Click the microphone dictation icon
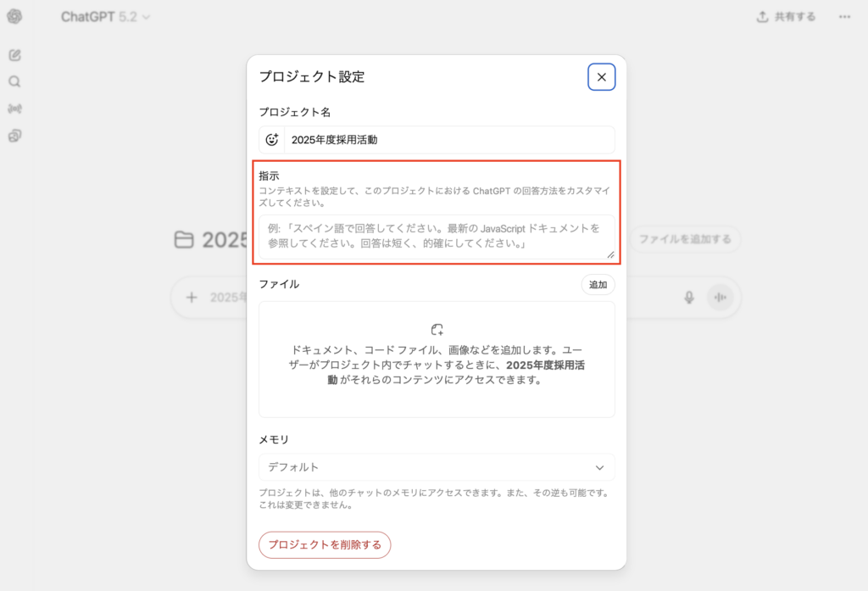Image resolution: width=868 pixels, height=591 pixels. coord(689,298)
